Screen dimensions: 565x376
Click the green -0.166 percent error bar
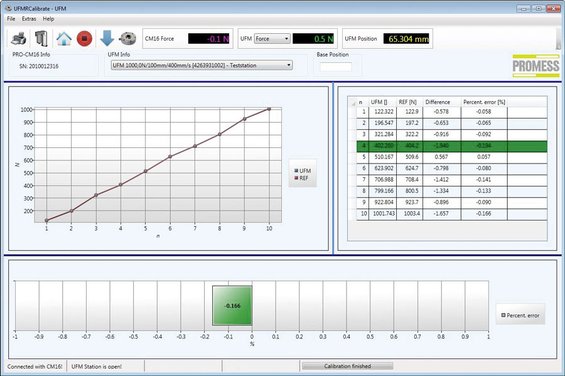(232, 305)
